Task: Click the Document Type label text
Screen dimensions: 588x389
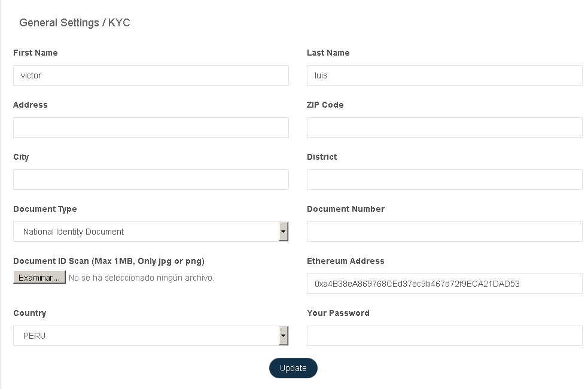Action: (45, 209)
